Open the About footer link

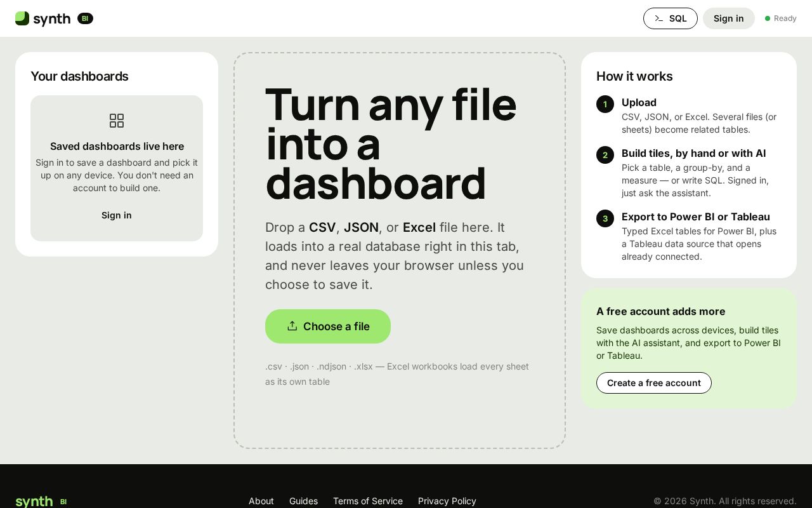click(261, 501)
